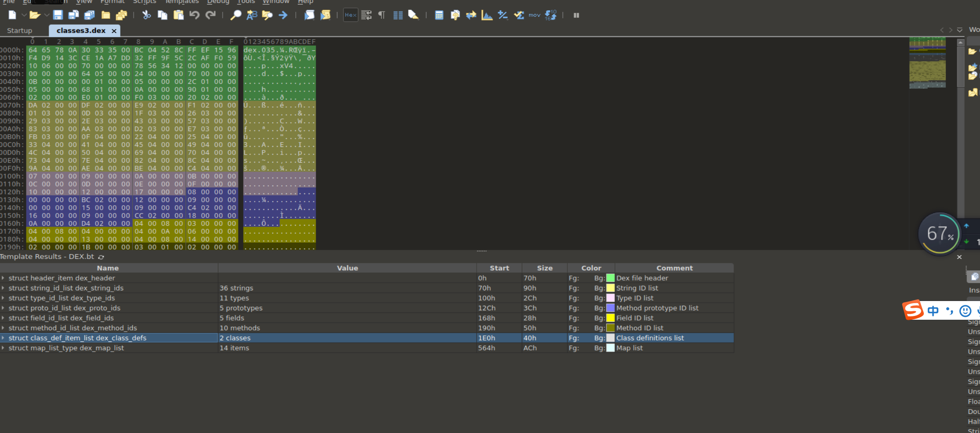
Task: Select the dex_map_list struct row
Action: pyautogui.click(x=66, y=348)
